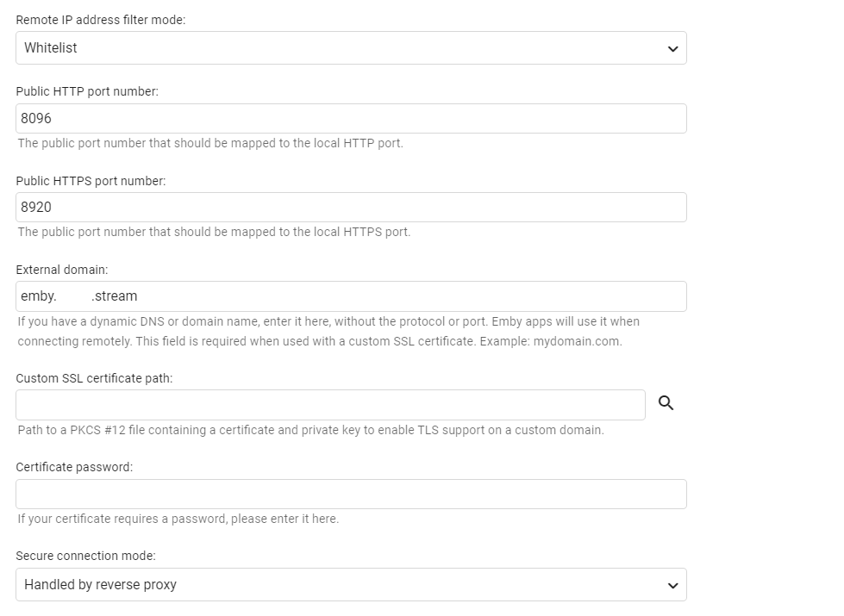Focus the Certificate password field
This screenshot has width=844, height=616.
(x=351, y=495)
